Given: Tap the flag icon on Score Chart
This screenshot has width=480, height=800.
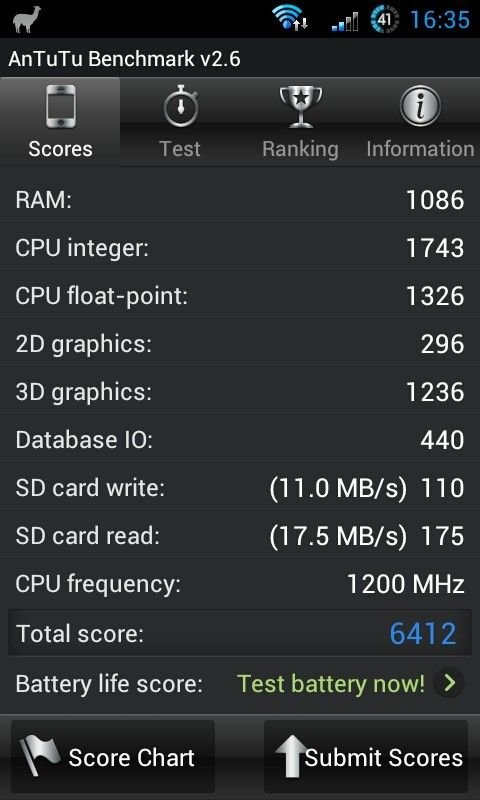Looking at the screenshot, I should (39, 756).
